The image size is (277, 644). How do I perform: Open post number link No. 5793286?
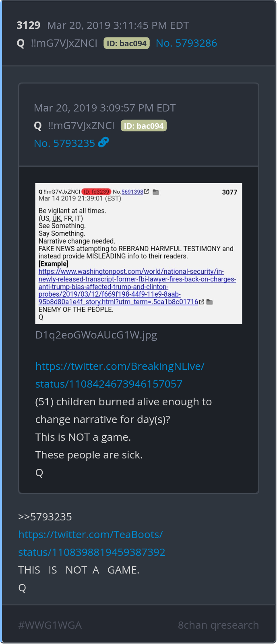pyautogui.click(x=186, y=43)
